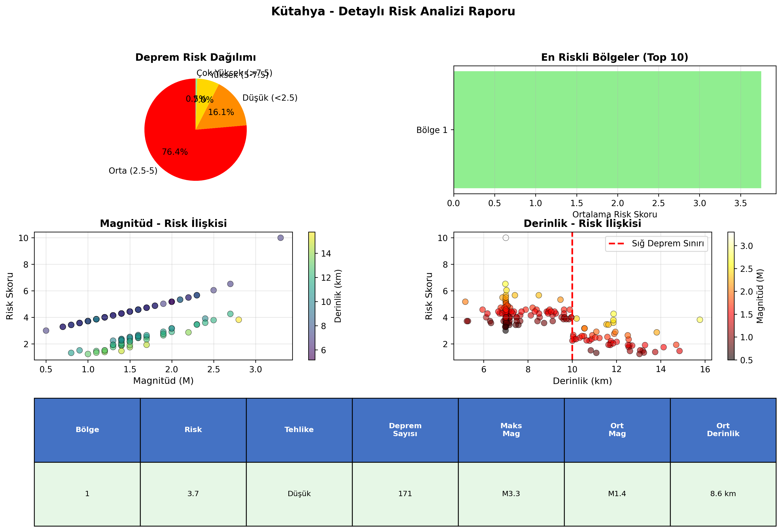The height and width of the screenshot is (532, 782).
Task: Click the 'Risk Skoru' label of the depth scatter
Action: click(429, 296)
